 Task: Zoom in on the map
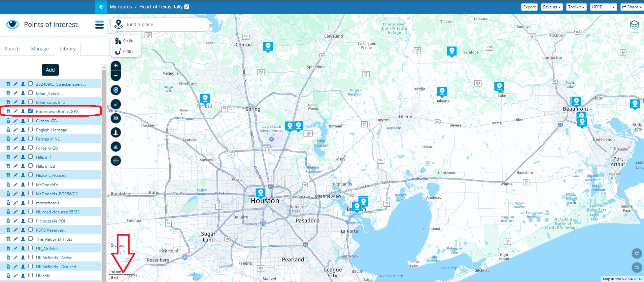tap(115, 66)
